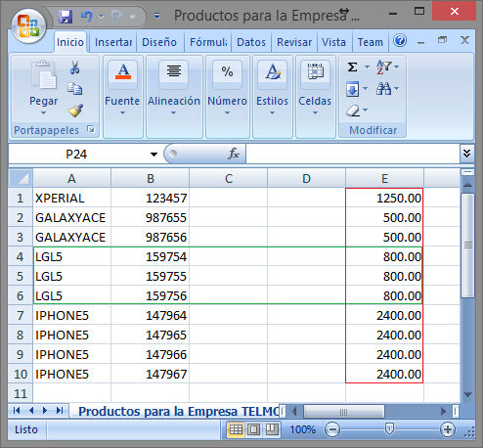
Task: Click the zoom slider handle
Action: pyautogui.click(x=389, y=429)
